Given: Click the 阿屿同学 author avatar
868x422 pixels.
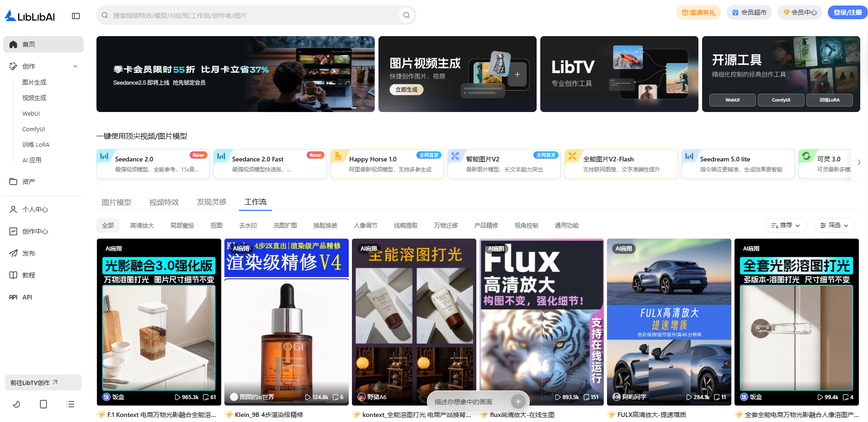Looking at the screenshot, I should point(617,397).
